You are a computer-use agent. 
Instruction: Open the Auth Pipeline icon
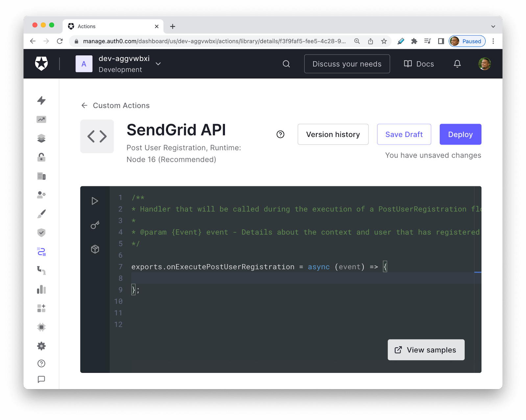[41, 271]
